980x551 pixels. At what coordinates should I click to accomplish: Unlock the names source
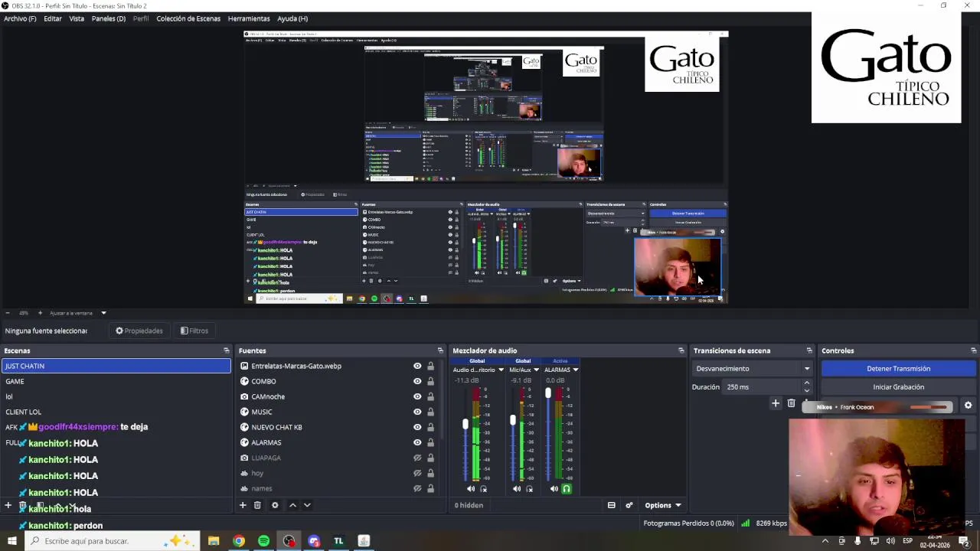(430, 488)
